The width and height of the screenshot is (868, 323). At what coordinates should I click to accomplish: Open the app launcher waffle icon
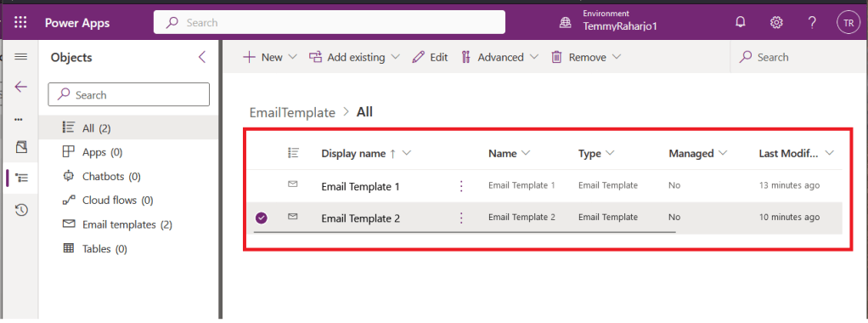pos(20,23)
